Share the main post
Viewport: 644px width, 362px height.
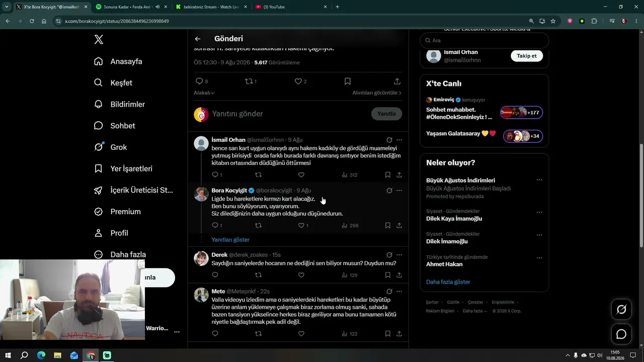click(397, 81)
